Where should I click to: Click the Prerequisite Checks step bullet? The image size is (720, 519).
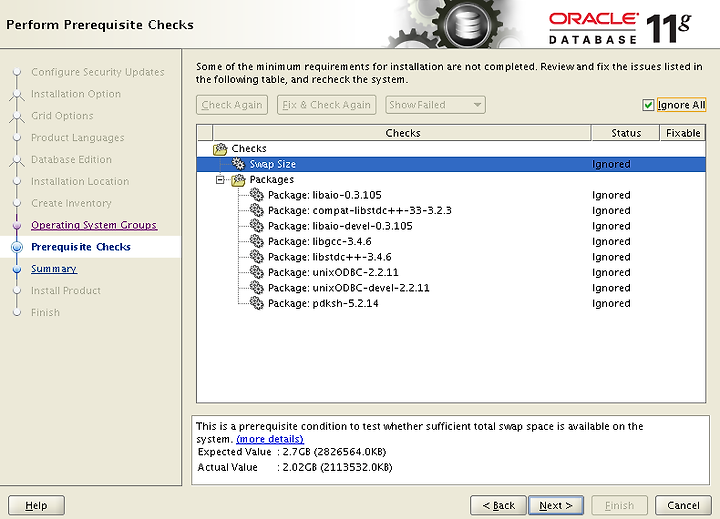(17, 247)
